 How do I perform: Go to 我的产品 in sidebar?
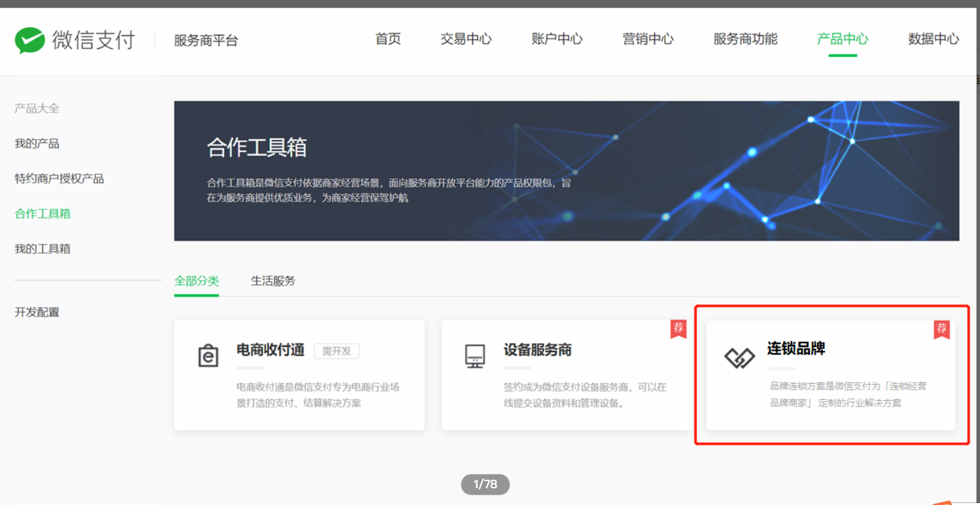[x=37, y=144]
